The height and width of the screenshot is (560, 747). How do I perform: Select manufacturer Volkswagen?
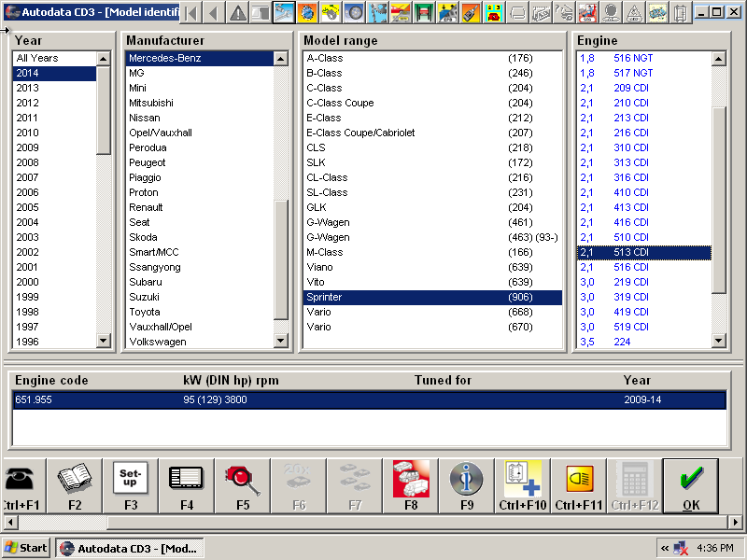200,342
